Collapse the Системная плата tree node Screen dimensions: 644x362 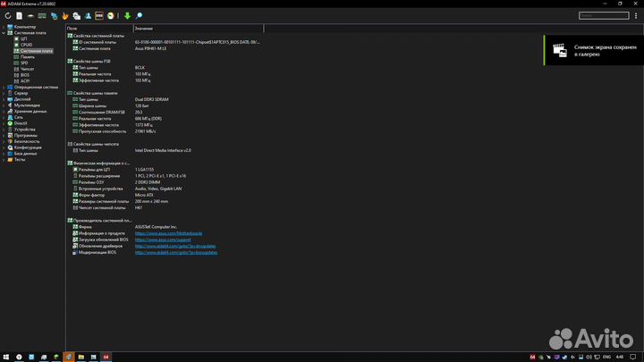(4, 34)
